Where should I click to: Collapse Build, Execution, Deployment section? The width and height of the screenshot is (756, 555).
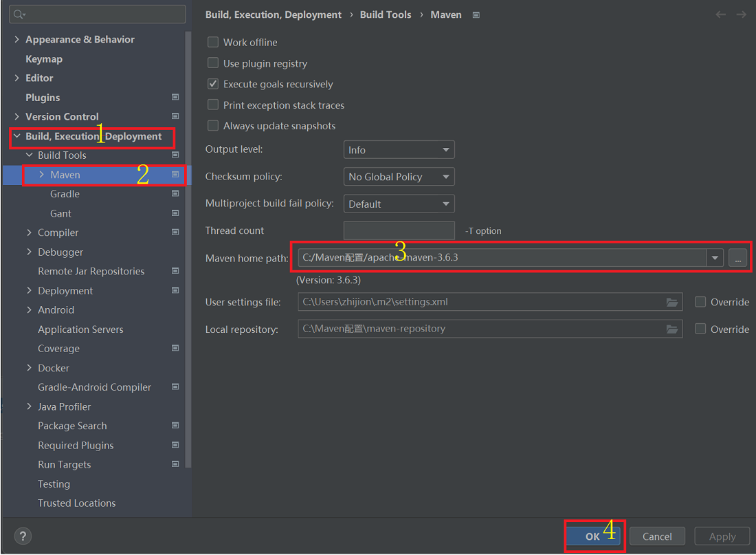[17, 136]
